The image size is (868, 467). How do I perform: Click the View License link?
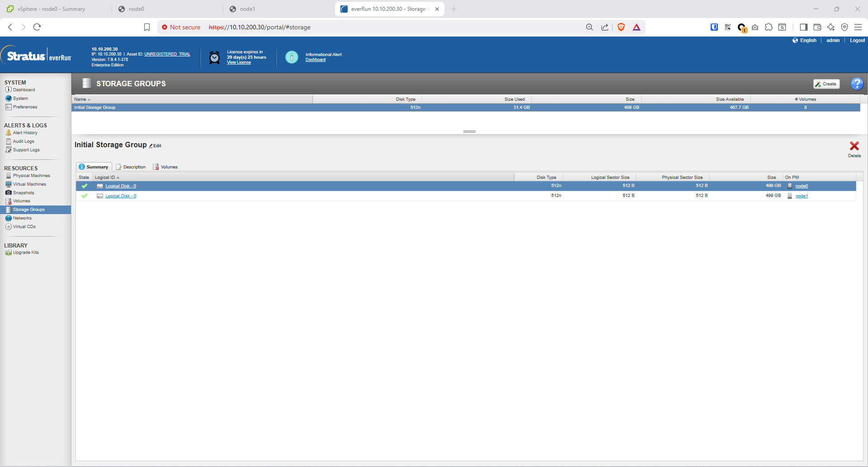pyautogui.click(x=239, y=62)
